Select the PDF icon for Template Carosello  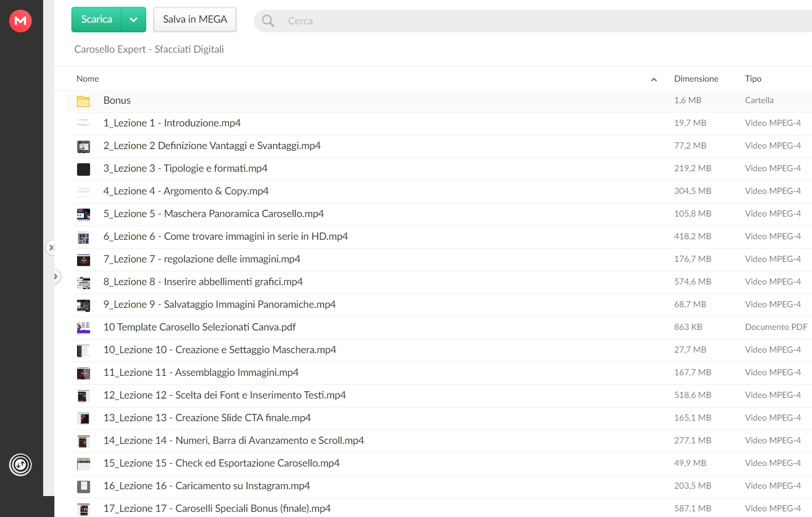(83, 327)
